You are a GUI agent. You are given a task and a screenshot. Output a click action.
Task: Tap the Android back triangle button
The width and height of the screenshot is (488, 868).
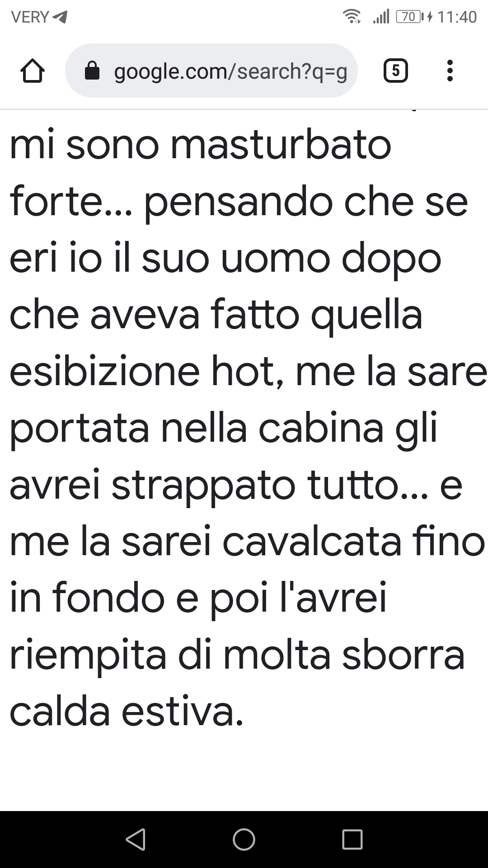click(136, 840)
